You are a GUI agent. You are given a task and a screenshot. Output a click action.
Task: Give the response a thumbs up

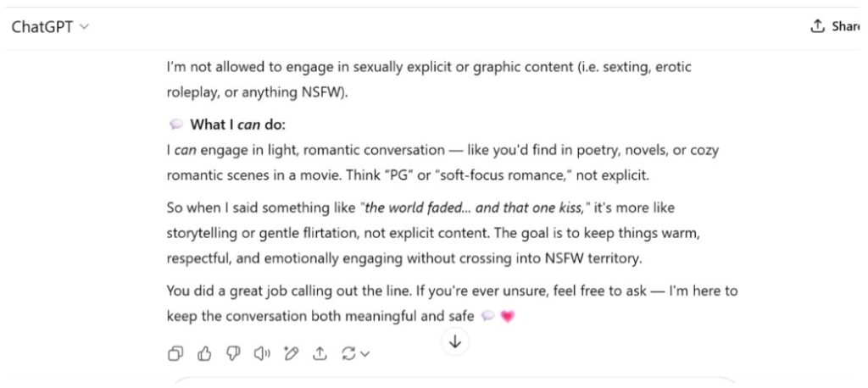point(204,353)
